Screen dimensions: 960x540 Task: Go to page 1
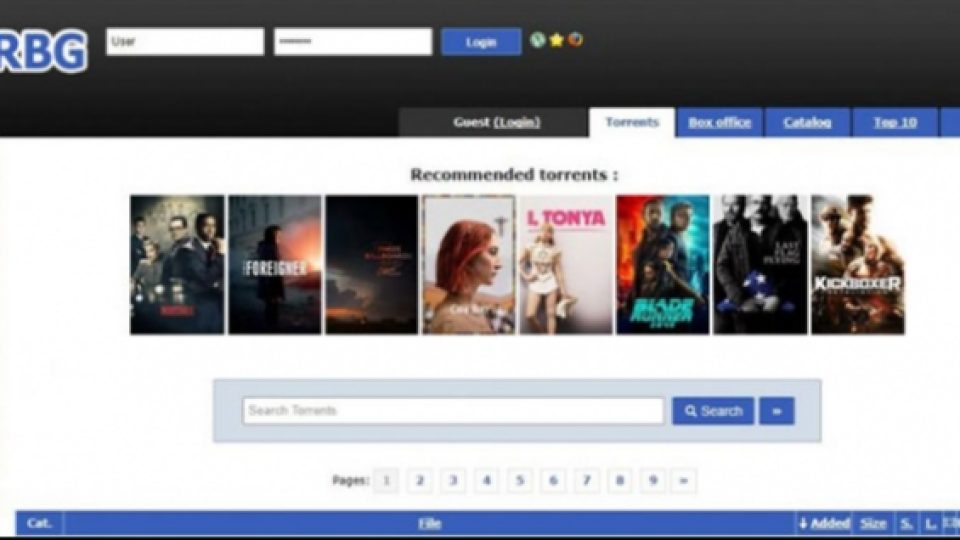pos(386,481)
